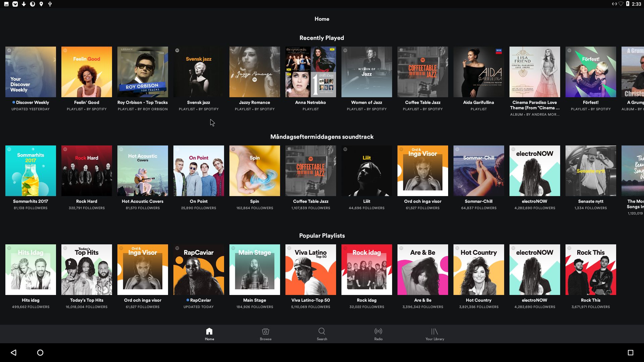Open Anna Netrebko playlist cover
Viewport: 644px width, 362px height.
[311, 72]
